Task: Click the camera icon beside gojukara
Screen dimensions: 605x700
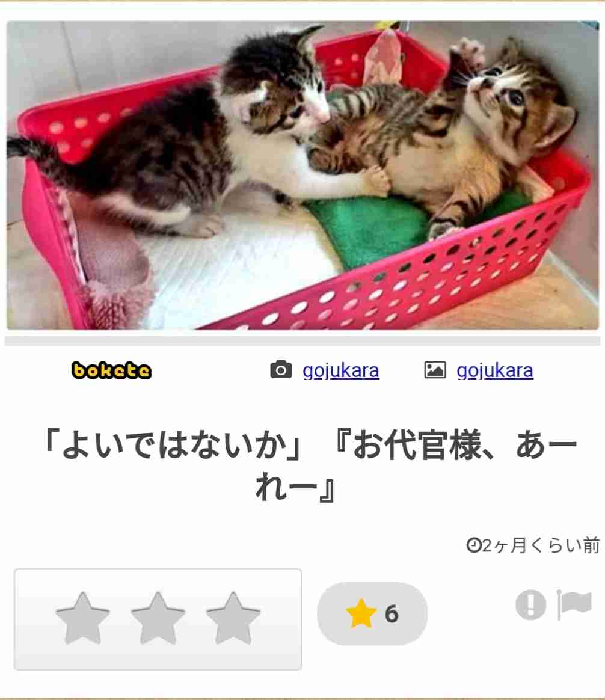Action: (x=281, y=370)
